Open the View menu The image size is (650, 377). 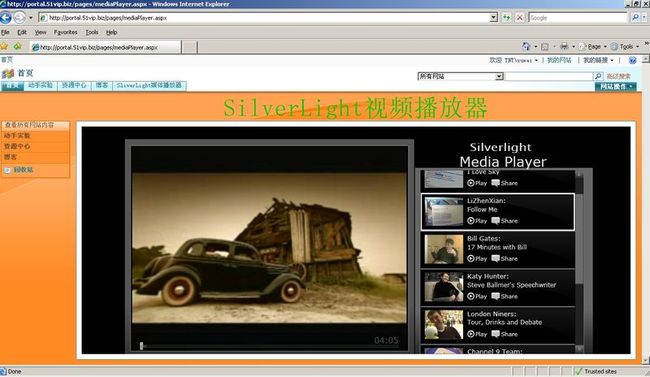pyautogui.click(x=40, y=32)
